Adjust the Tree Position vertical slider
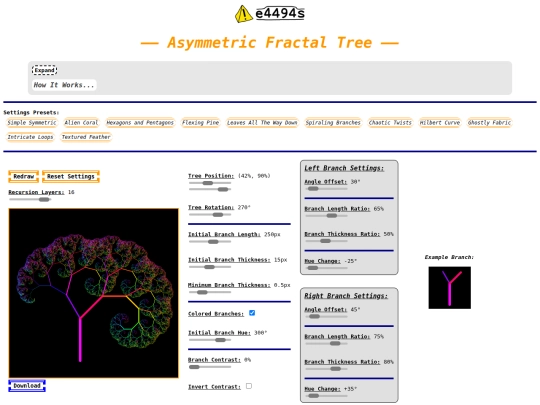This screenshot has width=540, height=405. 210,189
